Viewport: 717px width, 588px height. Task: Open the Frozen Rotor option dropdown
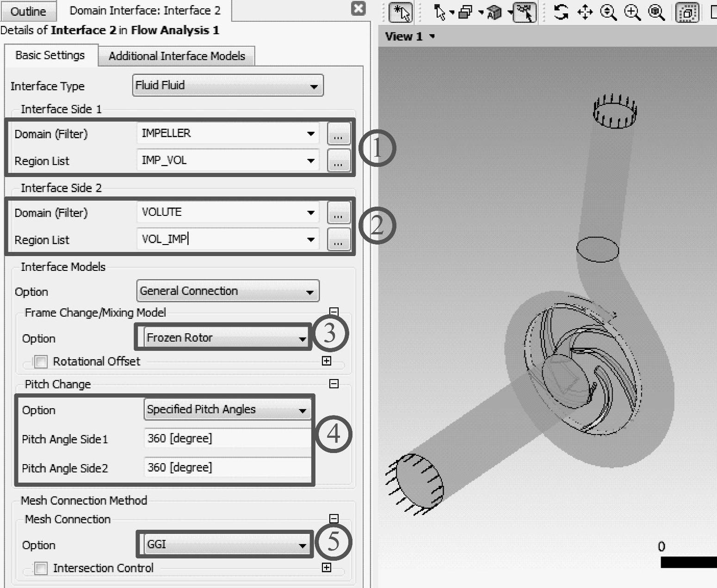226,338
